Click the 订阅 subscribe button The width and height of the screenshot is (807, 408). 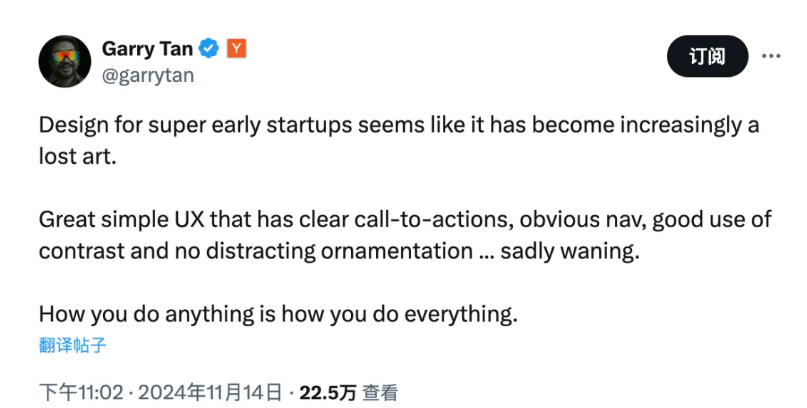pyautogui.click(x=707, y=56)
